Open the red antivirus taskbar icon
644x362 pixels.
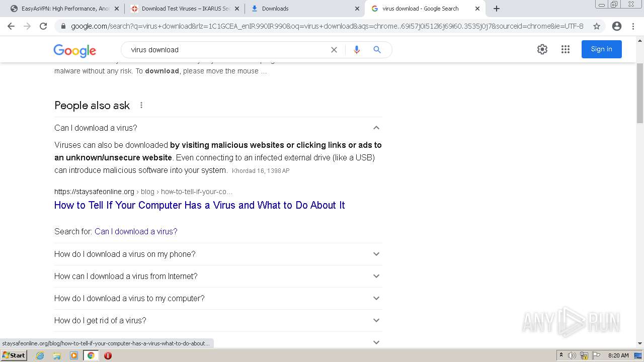tap(108, 355)
